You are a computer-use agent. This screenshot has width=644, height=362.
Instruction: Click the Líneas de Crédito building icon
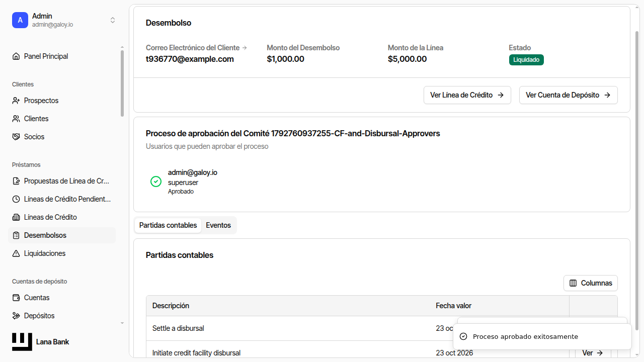point(16,217)
